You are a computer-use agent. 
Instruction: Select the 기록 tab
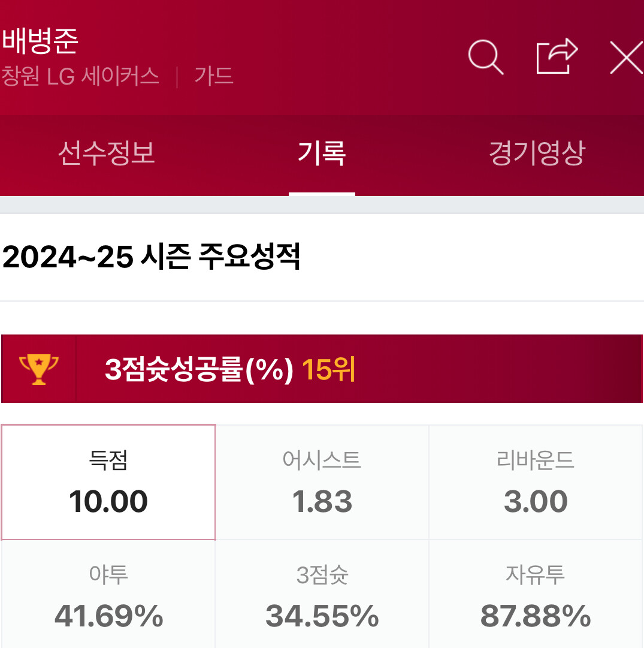[x=322, y=153]
